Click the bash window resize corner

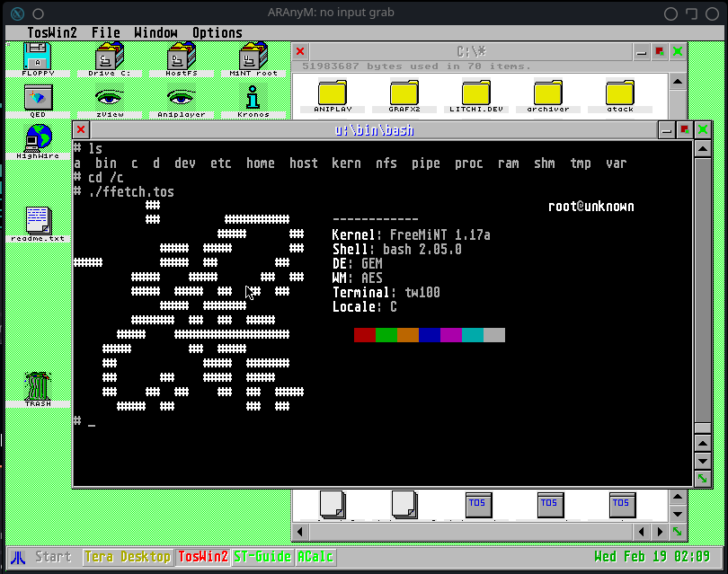tap(703, 479)
